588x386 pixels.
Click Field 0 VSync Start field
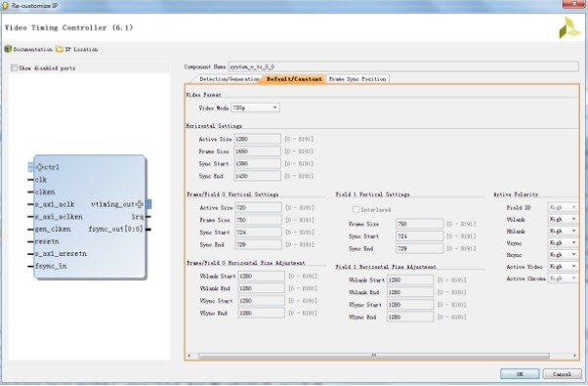pyautogui.click(x=262, y=301)
